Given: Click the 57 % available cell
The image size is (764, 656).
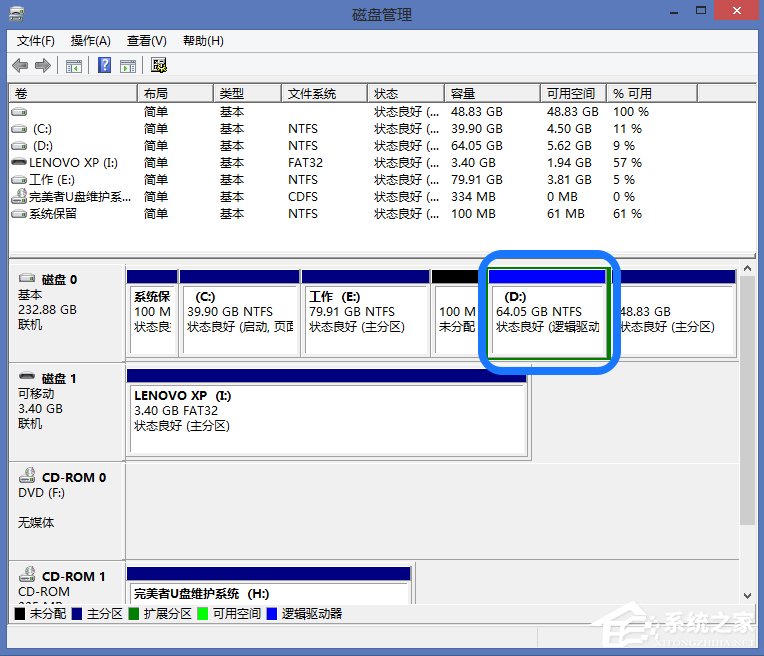Looking at the screenshot, I should [627, 163].
